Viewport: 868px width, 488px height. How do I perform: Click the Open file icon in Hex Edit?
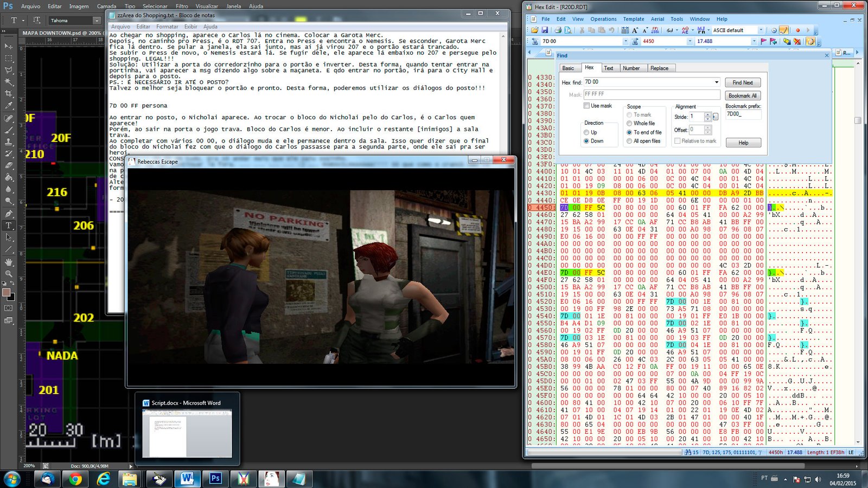click(534, 30)
